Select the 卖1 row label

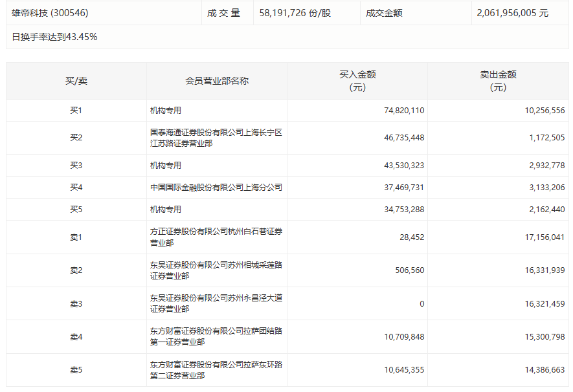76,237
